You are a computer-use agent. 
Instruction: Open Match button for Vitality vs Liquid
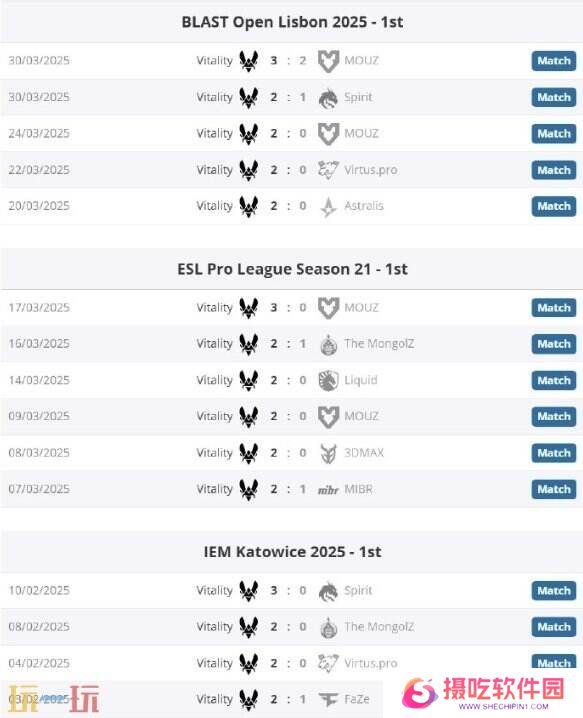[554, 381]
